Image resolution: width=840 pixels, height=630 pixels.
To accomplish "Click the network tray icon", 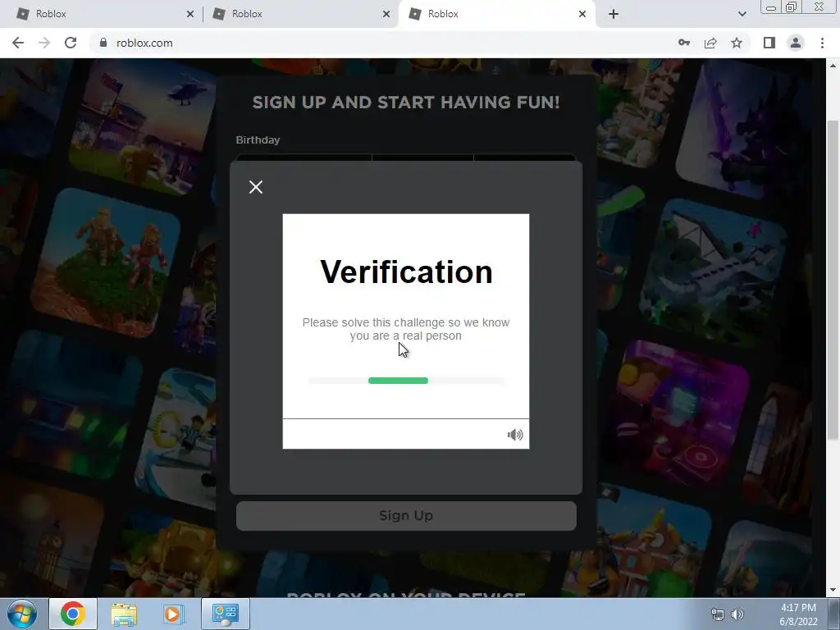I will coord(717,614).
